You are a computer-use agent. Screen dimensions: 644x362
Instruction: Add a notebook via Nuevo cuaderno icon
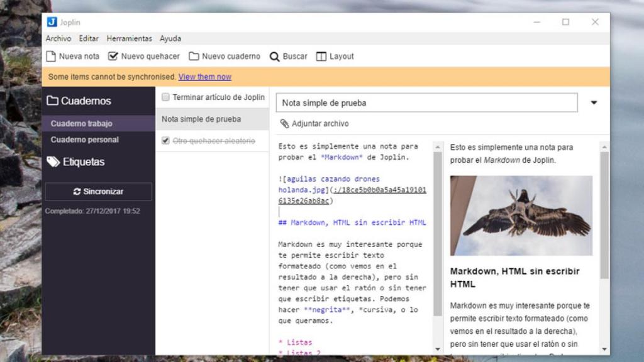[195, 56]
